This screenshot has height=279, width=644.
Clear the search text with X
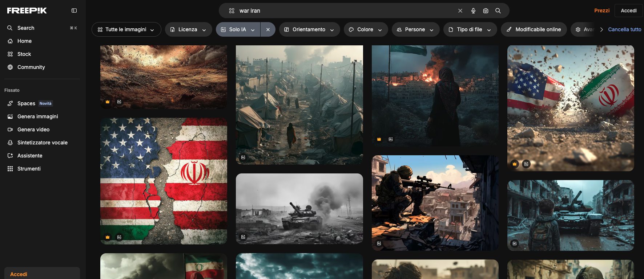(x=460, y=11)
